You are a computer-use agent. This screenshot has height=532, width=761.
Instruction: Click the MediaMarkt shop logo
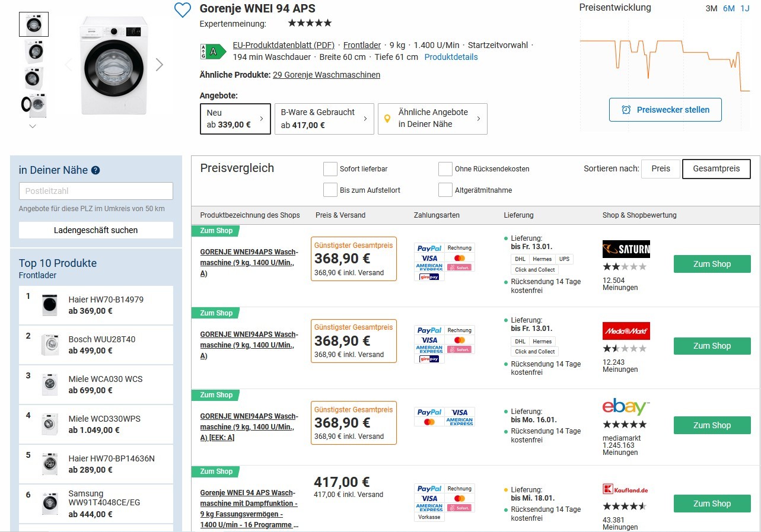click(626, 331)
